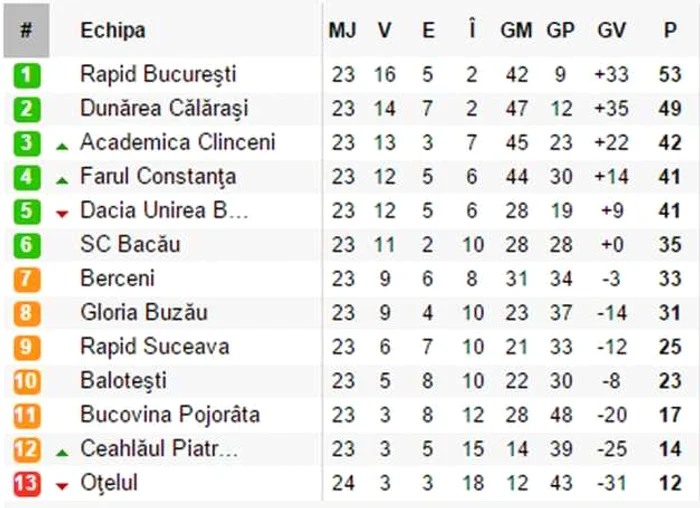Screen dimensions: 700x508
Task: Open Rapid București team link
Action: (158, 74)
